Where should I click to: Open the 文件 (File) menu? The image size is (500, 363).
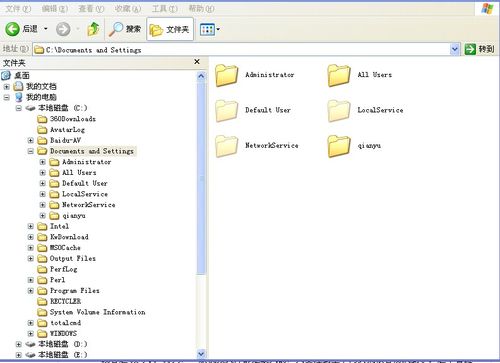(x=18, y=8)
